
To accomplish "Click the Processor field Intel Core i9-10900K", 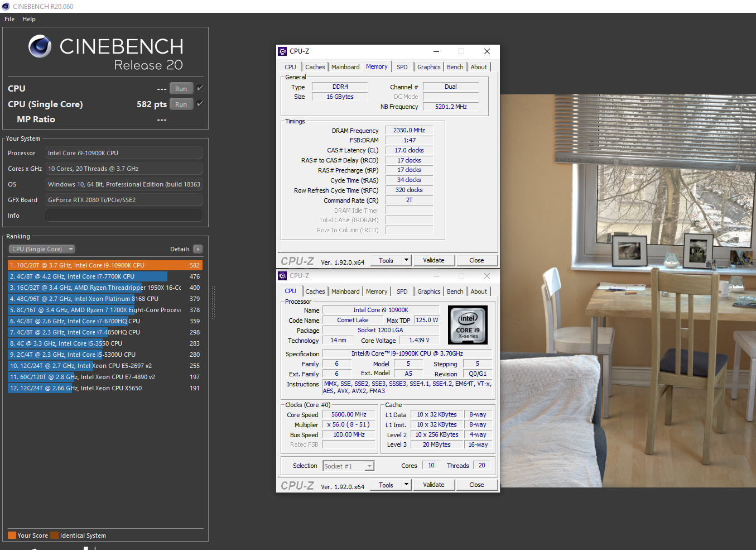I will coord(124,153).
